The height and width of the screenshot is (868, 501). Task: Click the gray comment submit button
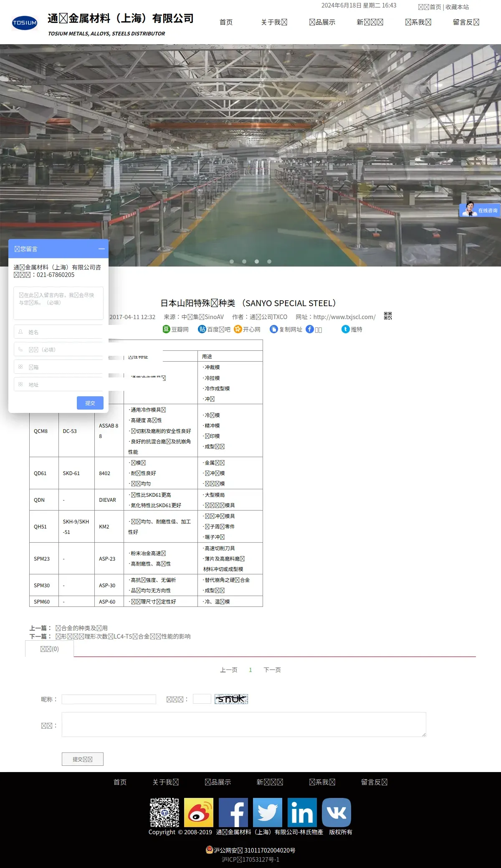83,759
